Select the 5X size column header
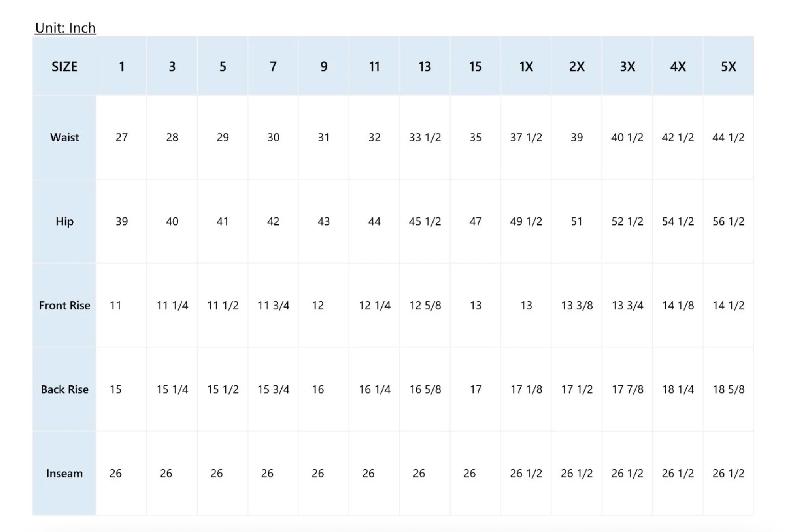The image size is (793, 532). pyautogui.click(x=728, y=66)
